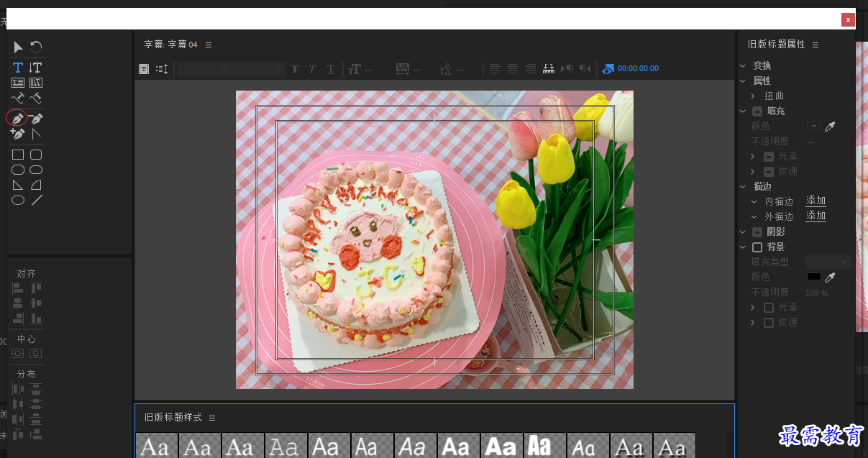Click the fill 颜色 color swatch
This screenshot has width=868, height=458.
(813, 126)
